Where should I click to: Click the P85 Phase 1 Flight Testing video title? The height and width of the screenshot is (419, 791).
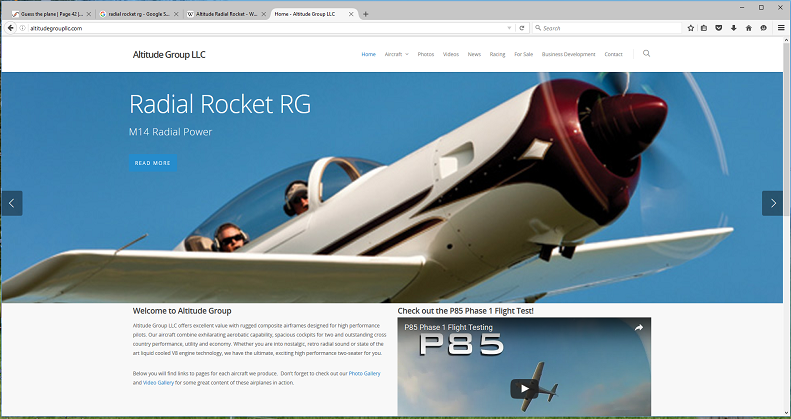(x=448, y=327)
